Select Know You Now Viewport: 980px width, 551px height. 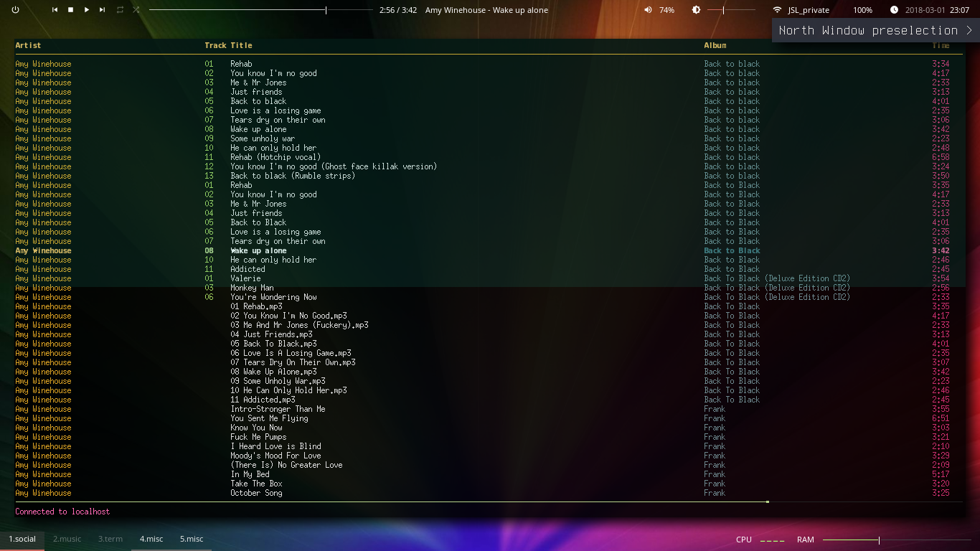pyautogui.click(x=256, y=428)
